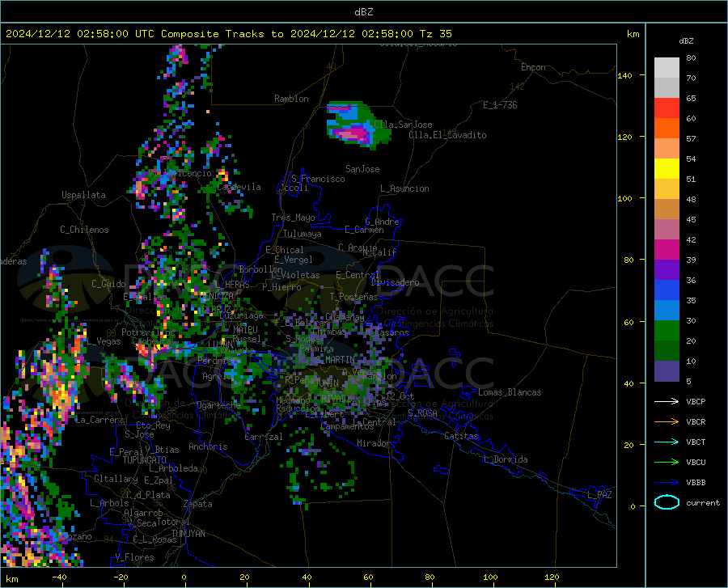Click the 'TUPUNGATO' map label
Viewport: 728px width, 588px height.
[145, 460]
